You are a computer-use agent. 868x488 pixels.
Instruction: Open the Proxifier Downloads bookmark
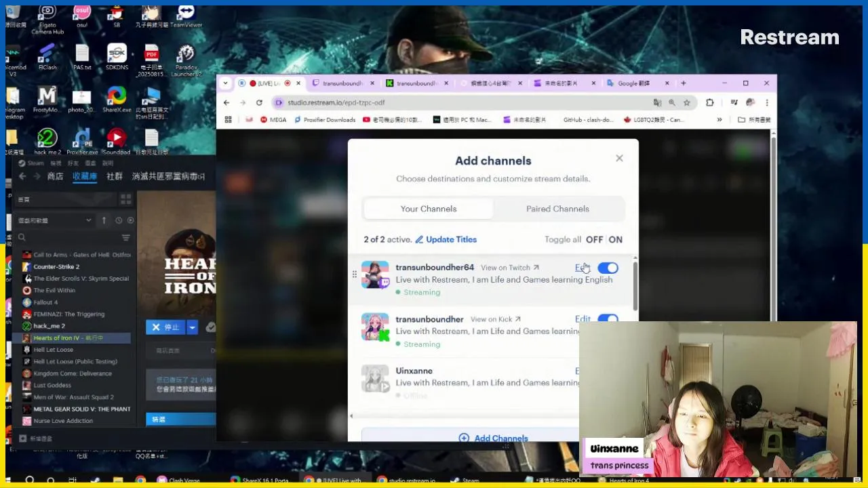[x=324, y=120]
